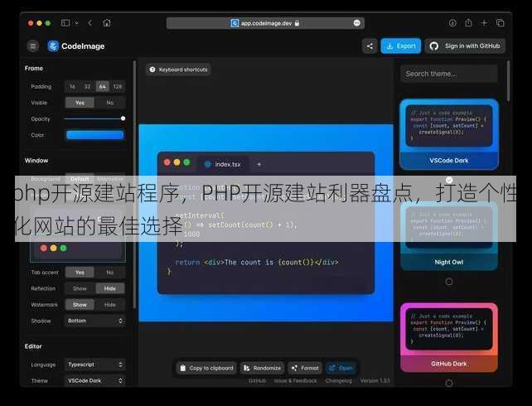Open the Safari sidebar dropdown chevron

click(x=77, y=23)
